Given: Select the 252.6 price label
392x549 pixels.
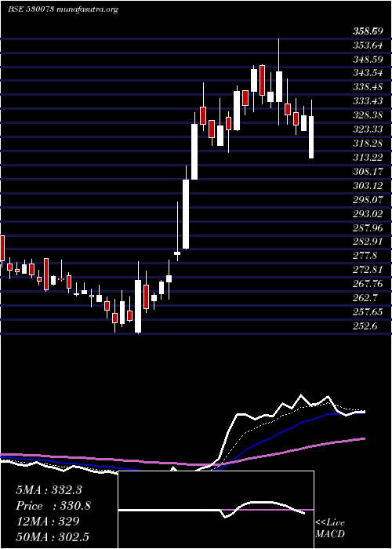Looking at the screenshot, I should 365,326.
